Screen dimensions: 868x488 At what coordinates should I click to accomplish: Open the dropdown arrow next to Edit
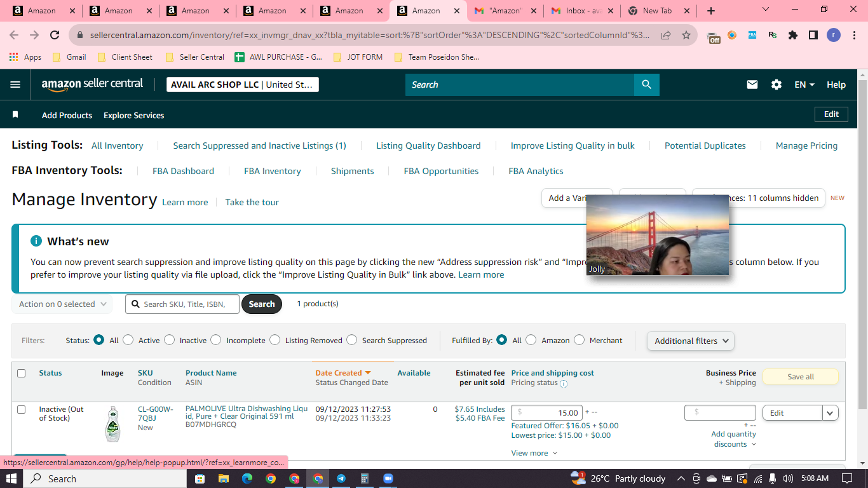pyautogui.click(x=831, y=413)
